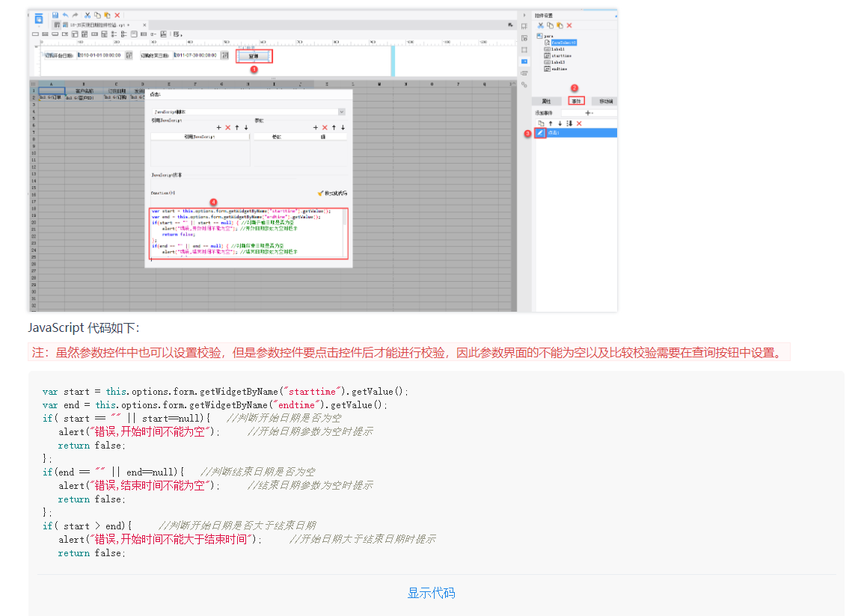The image size is (861, 616).
Task: Select the label3 node in widget tree
Action: tap(554, 62)
